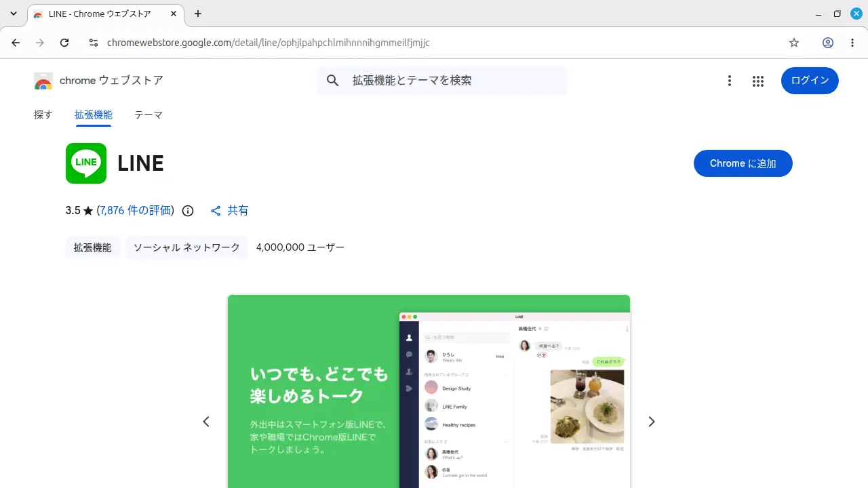Click the 共有 share button
Image resolution: width=868 pixels, height=488 pixels.
pos(229,211)
